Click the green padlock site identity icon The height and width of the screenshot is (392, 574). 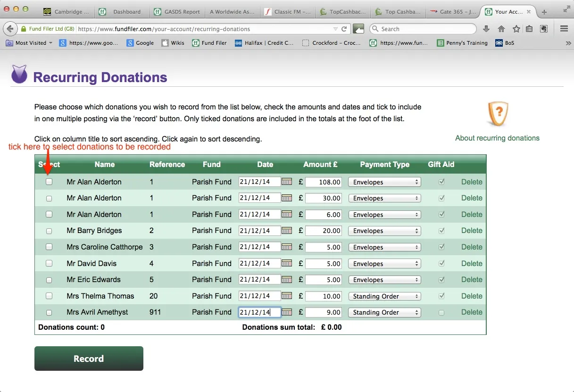coord(23,29)
